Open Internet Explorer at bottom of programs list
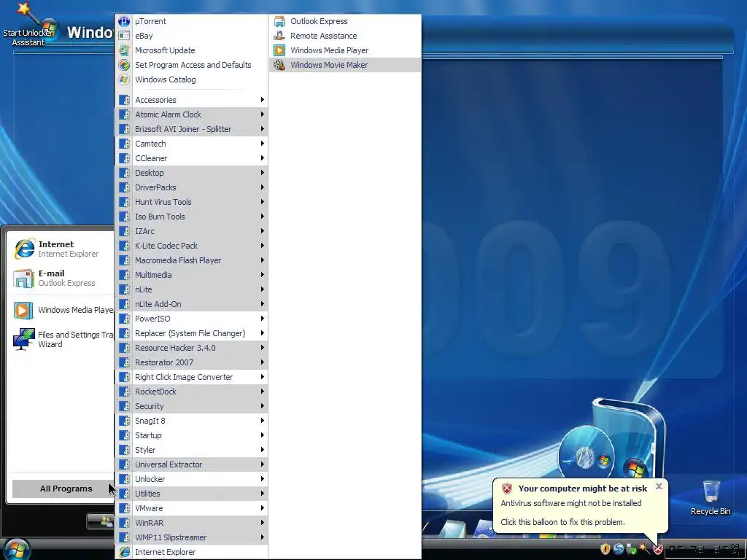The image size is (747, 560). 191,552
